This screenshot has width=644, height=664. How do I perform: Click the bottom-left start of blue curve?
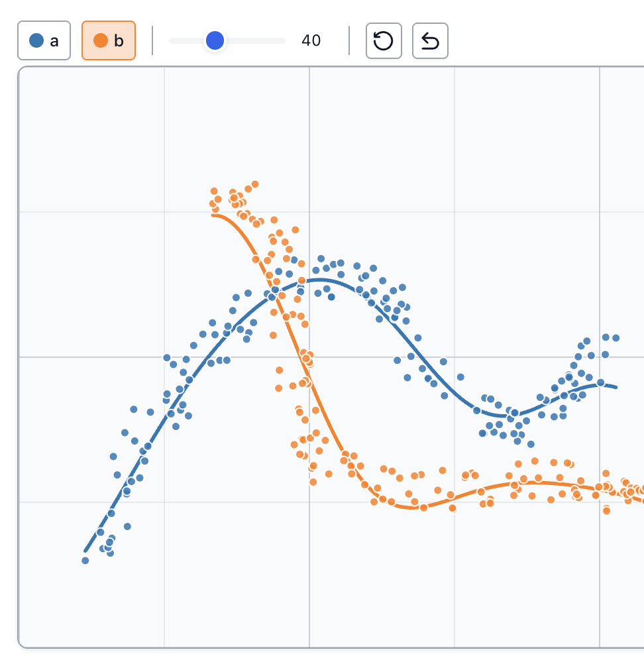[85, 551]
